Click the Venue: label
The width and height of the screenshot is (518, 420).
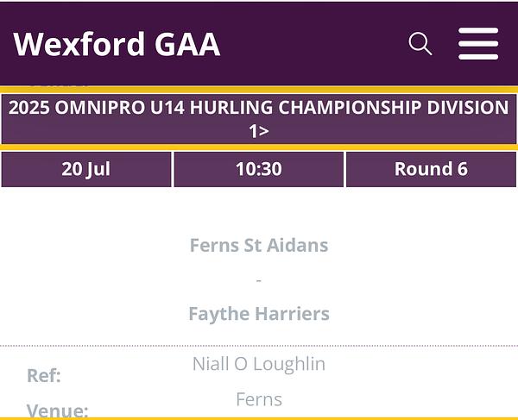(x=57, y=411)
